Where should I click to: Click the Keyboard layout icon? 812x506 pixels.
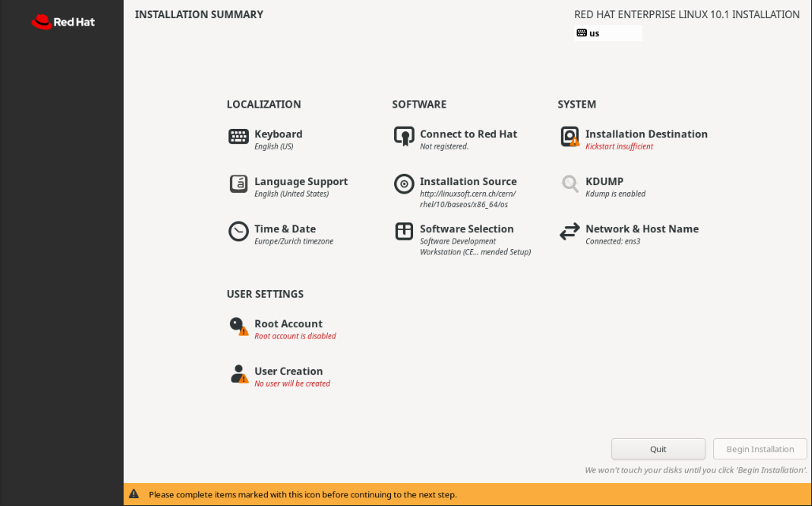pyautogui.click(x=239, y=137)
